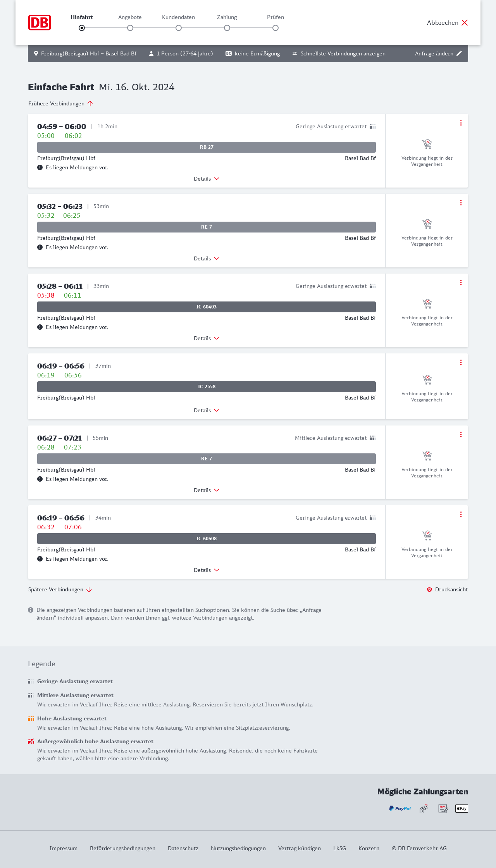
Task: Click crossed-out cart icon for IC 60403
Action: [427, 303]
